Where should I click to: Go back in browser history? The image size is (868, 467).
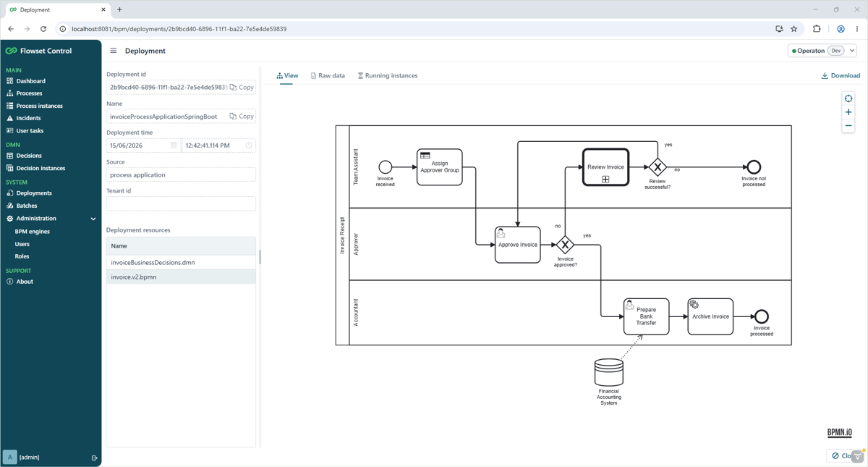click(11, 29)
